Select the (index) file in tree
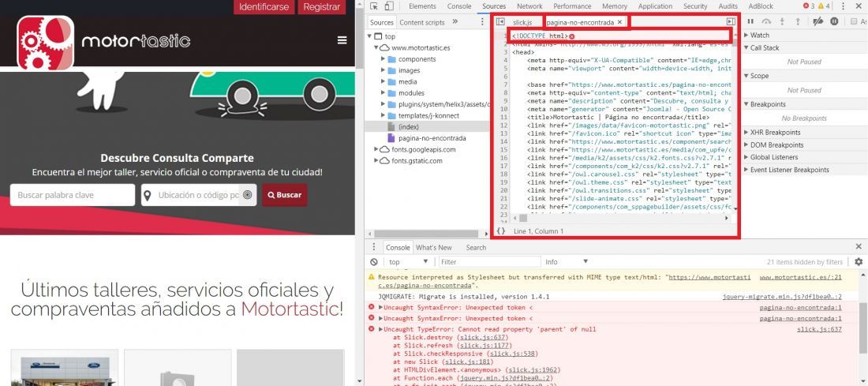Image resolution: width=868 pixels, height=386 pixels. (409, 127)
